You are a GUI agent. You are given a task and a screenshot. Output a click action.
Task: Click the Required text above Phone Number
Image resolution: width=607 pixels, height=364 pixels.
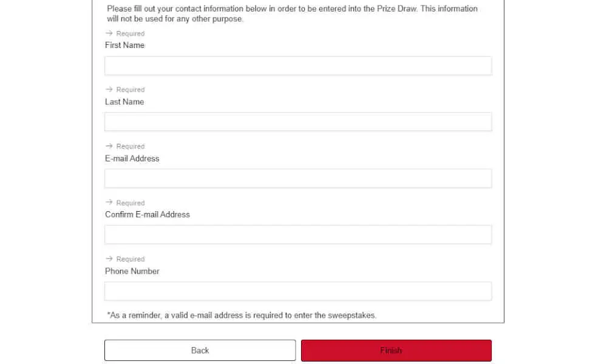point(131,259)
